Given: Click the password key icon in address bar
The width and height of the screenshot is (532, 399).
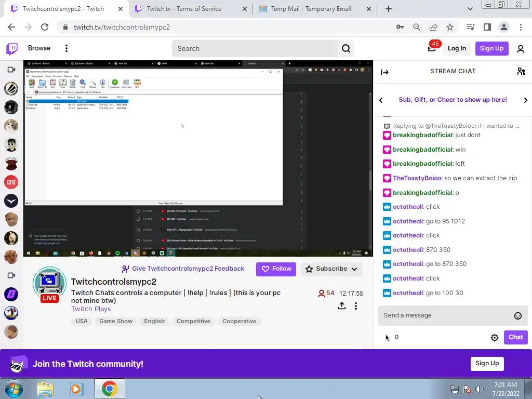Looking at the screenshot, I should pos(400,27).
